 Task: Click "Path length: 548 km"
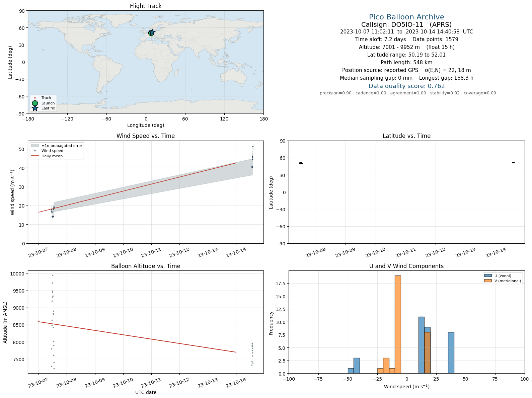point(406,63)
